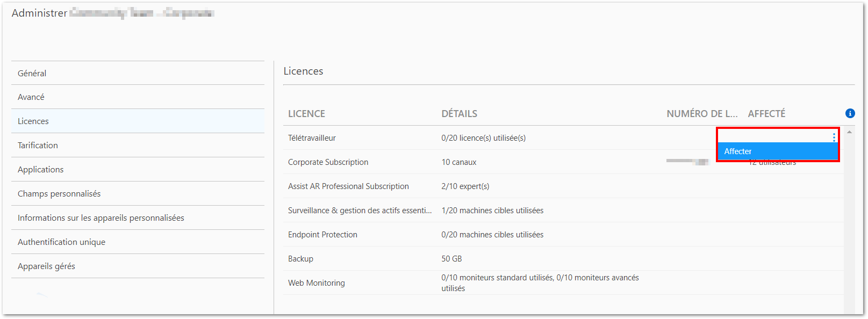This screenshot has width=868, height=319.
Task: Open the Général settings section
Action: click(x=32, y=73)
